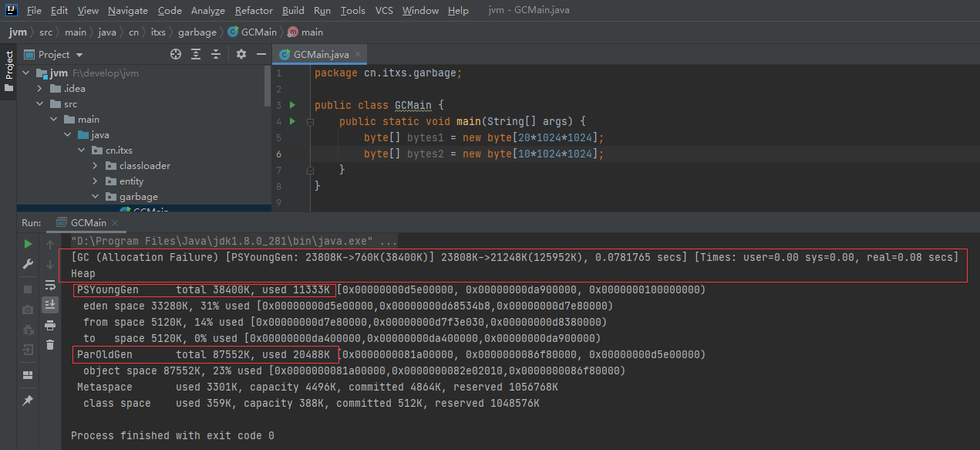The image size is (980, 450).
Task: Restore layout icon in Run toolbar
Action: (28, 375)
